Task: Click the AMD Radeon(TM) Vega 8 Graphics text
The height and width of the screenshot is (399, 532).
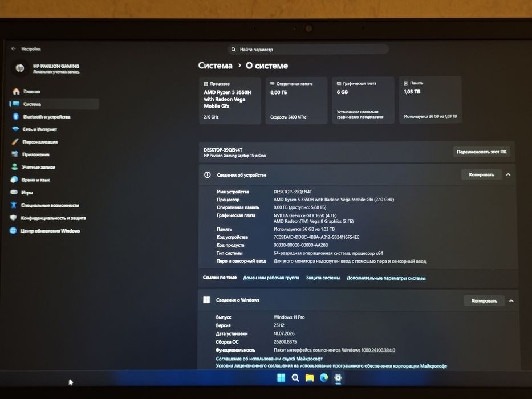Action: 314,221
